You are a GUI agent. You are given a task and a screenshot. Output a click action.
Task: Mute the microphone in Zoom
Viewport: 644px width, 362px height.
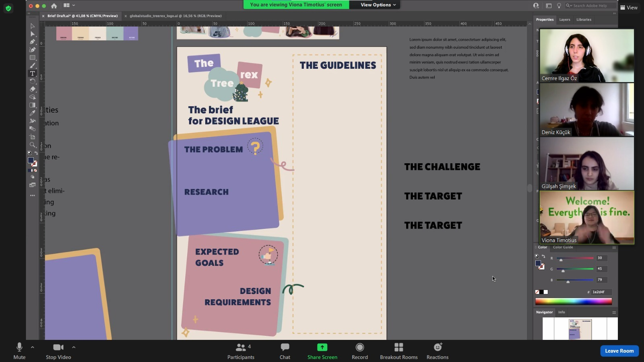(19, 351)
